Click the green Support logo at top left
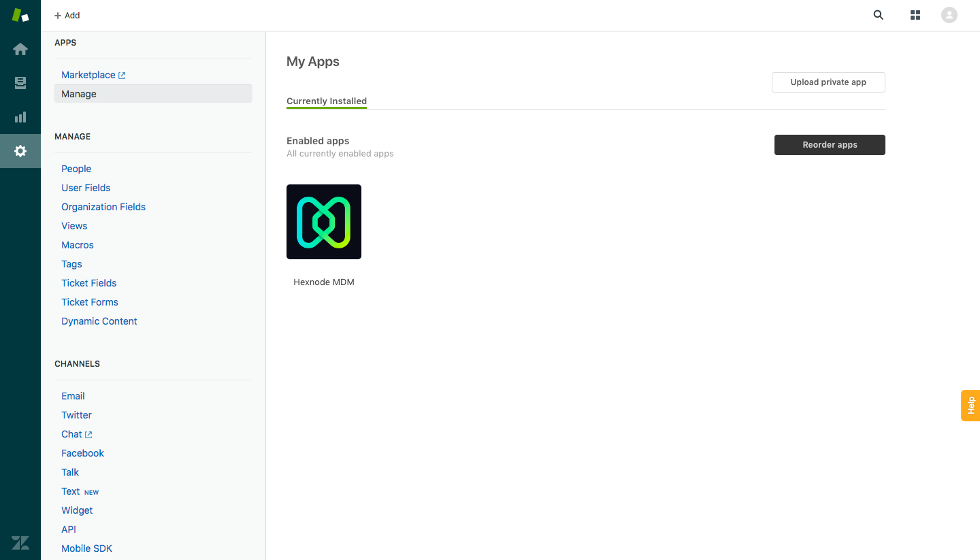The height and width of the screenshot is (560, 980). [x=20, y=15]
